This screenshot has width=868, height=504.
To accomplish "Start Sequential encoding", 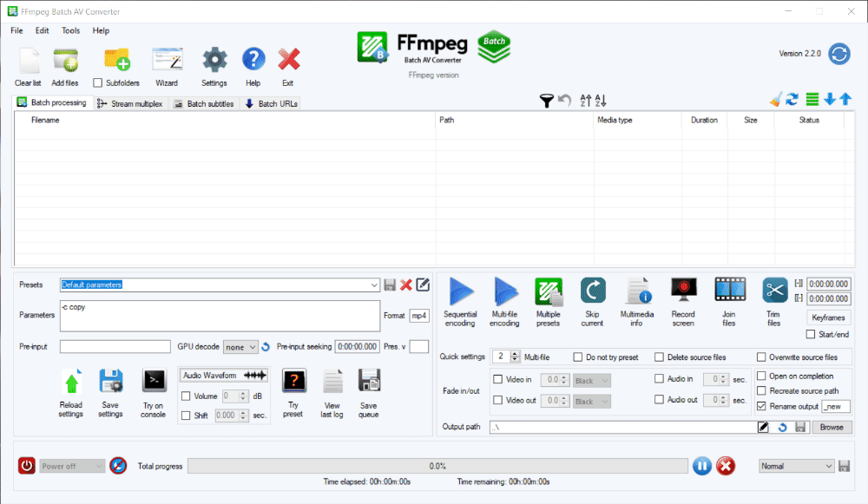I will pyautogui.click(x=461, y=291).
